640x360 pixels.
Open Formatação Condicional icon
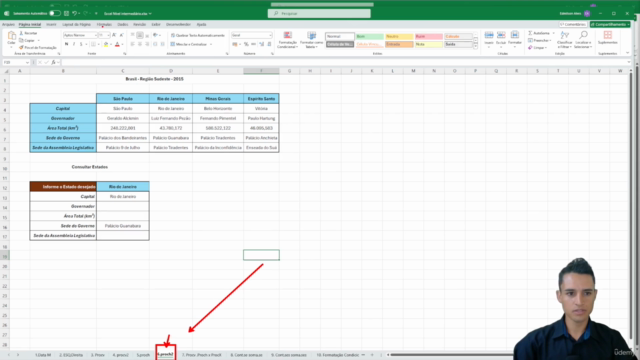(288, 36)
